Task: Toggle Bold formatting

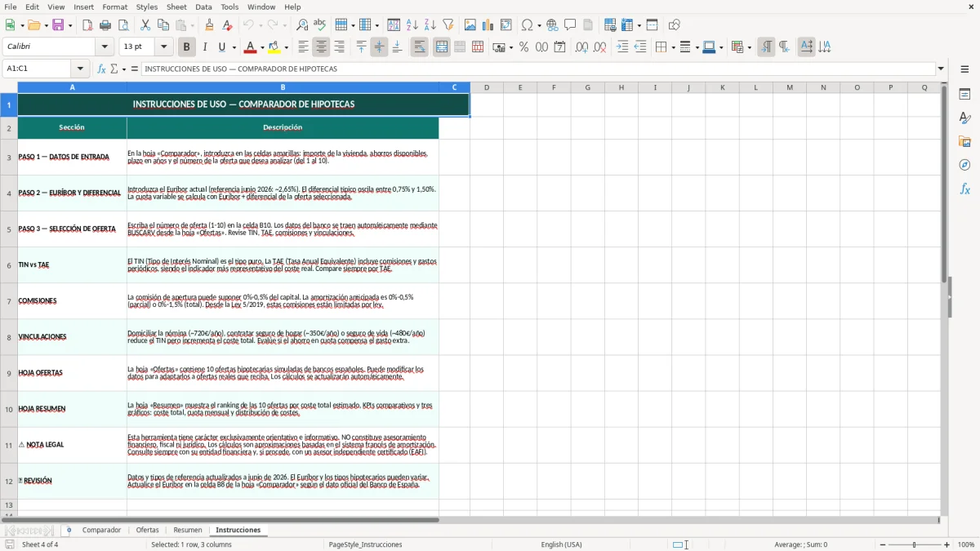Action: [186, 47]
